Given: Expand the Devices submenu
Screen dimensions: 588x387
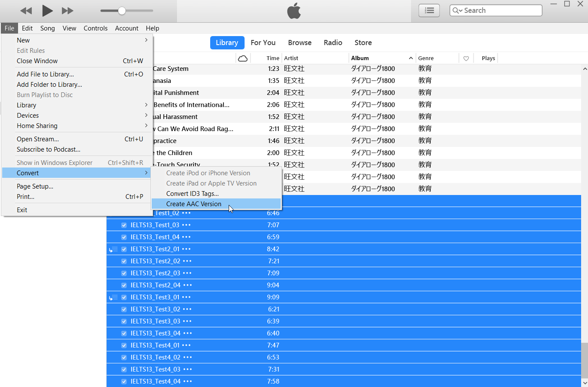Looking at the screenshot, I should [77, 116].
